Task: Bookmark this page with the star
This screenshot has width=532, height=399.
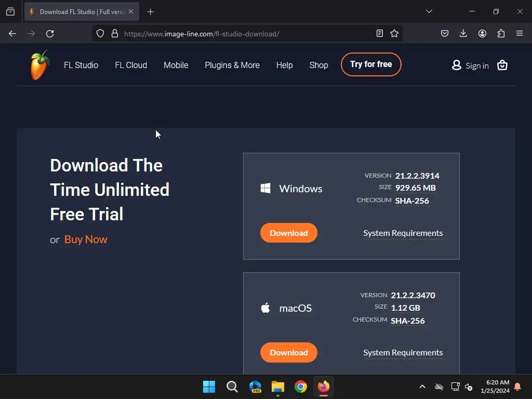Action: pos(394,33)
